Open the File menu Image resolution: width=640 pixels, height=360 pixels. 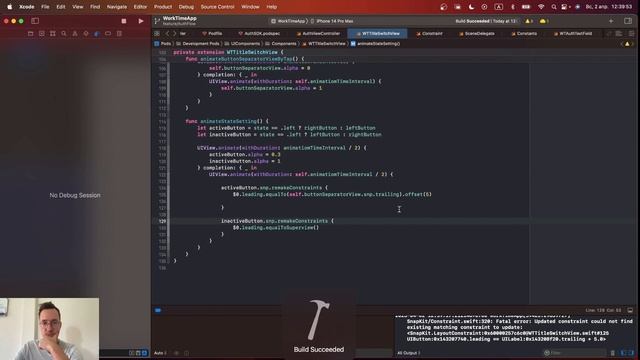pos(45,7)
